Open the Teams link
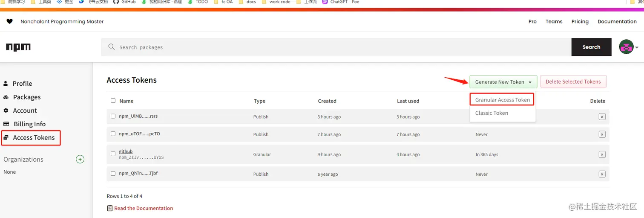The image size is (644, 218). tap(554, 21)
